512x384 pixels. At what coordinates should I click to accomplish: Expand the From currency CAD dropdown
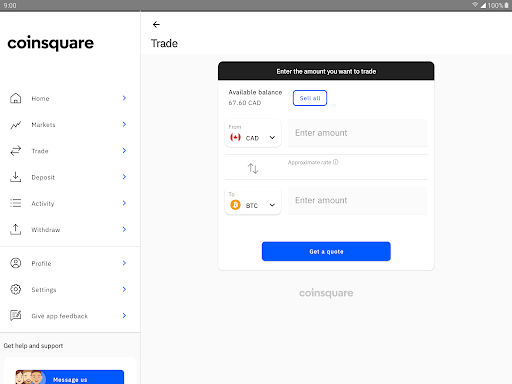pos(253,133)
